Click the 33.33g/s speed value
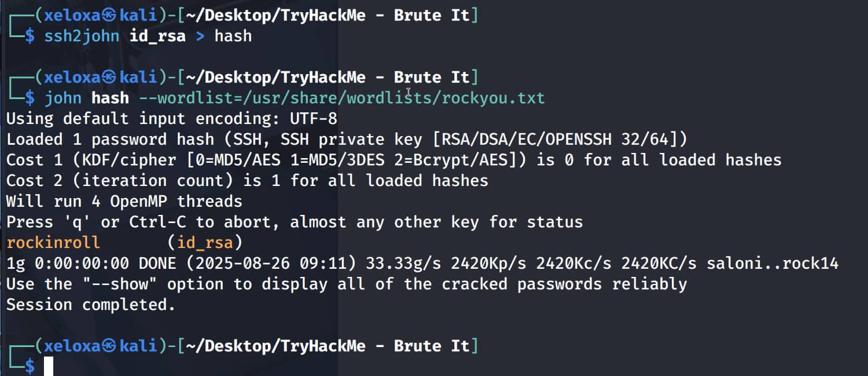This screenshot has width=868, height=376. [403, 263]
